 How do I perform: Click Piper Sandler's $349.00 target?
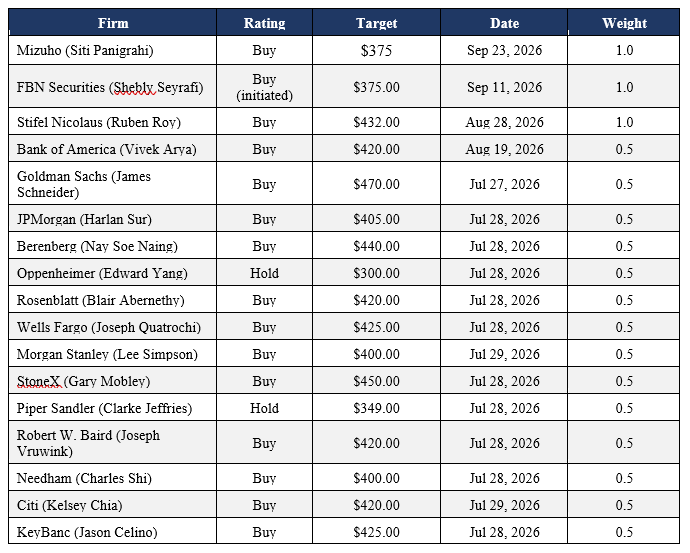point(376,408)
